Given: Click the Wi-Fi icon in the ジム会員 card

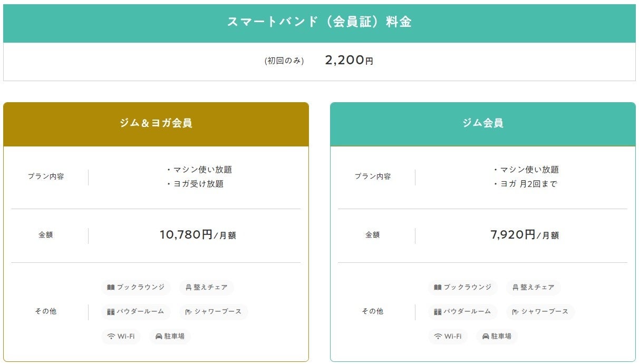Looking at the screenshot, I should click(438, 336).
